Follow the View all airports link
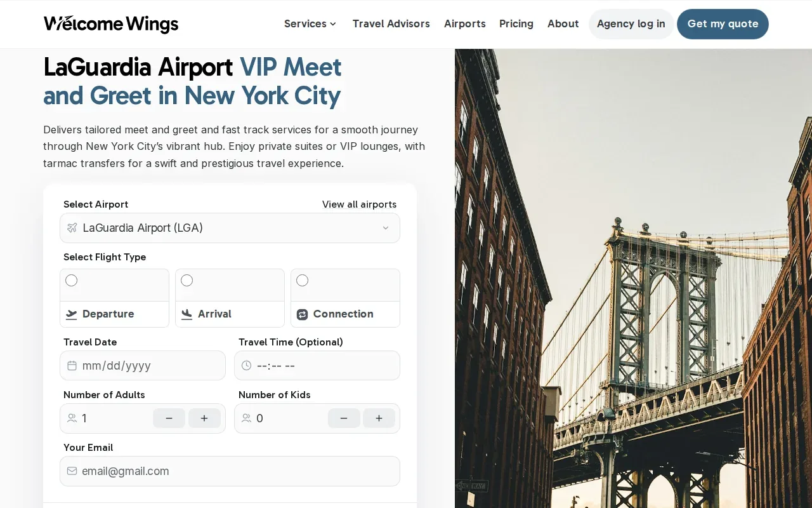Image resolution: width=812 pixels, height=508 pixels. tap(360, 204)
